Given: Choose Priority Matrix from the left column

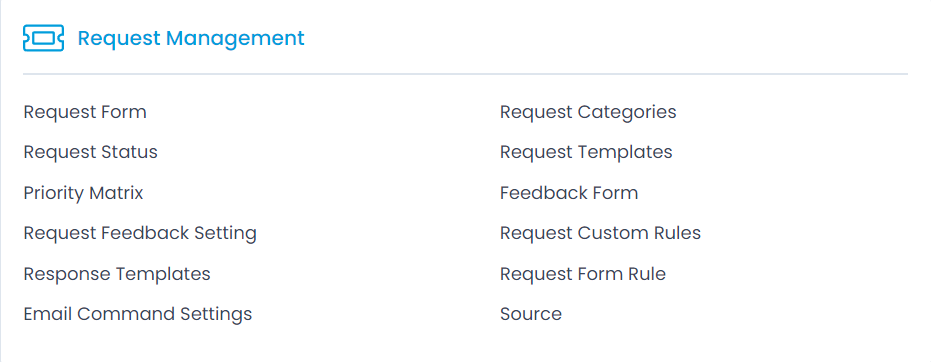Looking at the screenshot, I should [84, 193].
